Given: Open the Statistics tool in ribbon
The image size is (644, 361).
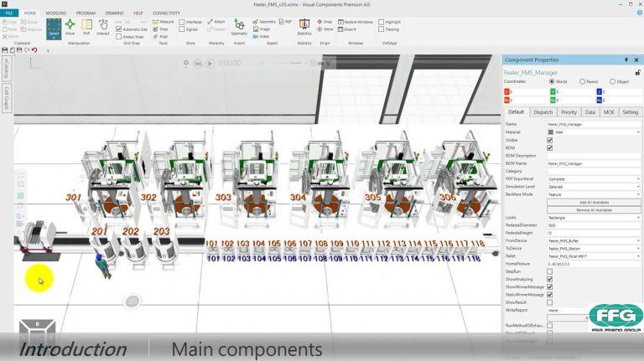Looking at the screenshot, I should 304,28.
